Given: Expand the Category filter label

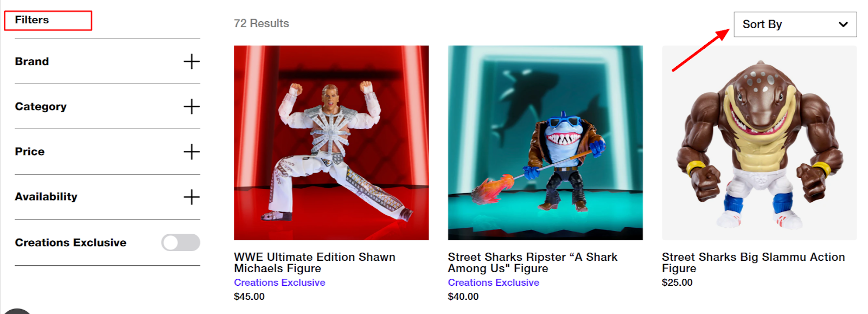Looking at the screenshot, I should coord(41,106).
